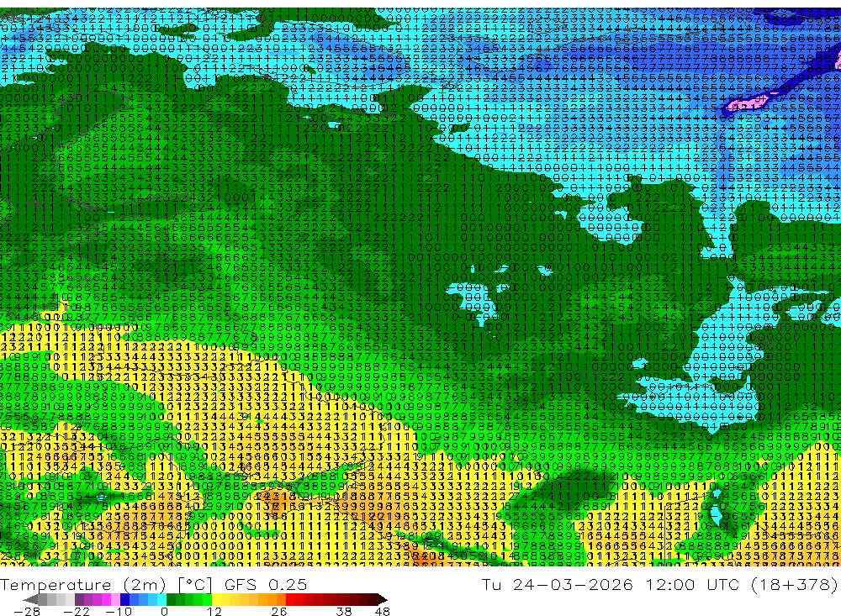Screen dimensions: 841x616
Task: Click the '48' legend value
Action: 383,612
